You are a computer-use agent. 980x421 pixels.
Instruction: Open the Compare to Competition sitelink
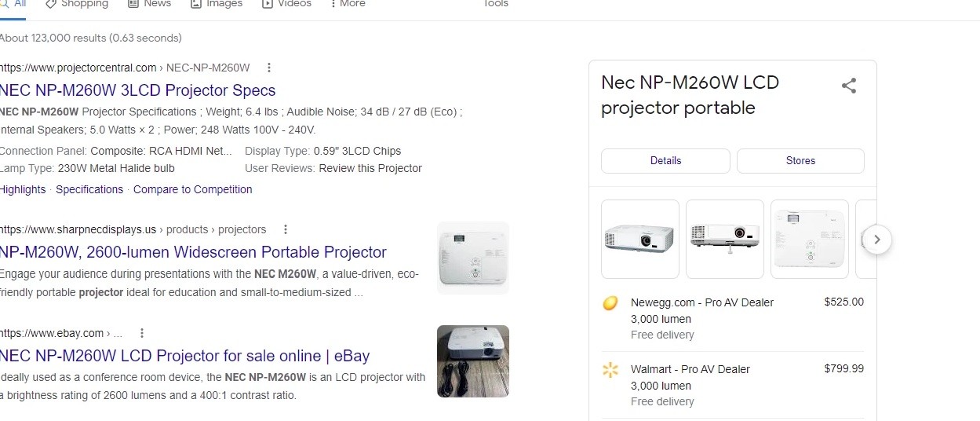click(192, 189)
